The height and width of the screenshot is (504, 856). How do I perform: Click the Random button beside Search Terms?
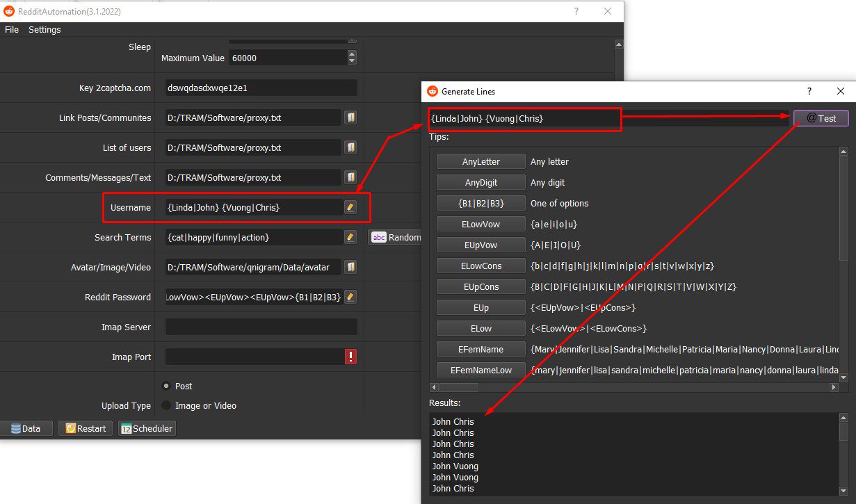[x=396, y=237]
